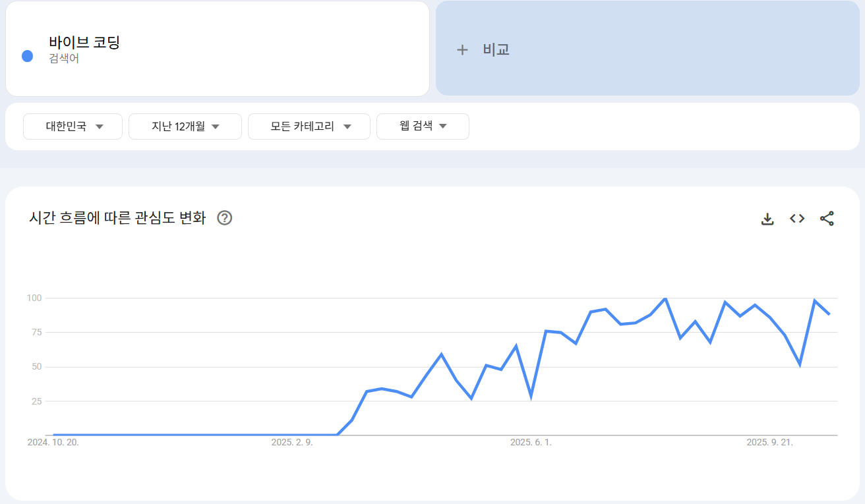Open the 모든 카테고리 category dropdown
Image resolution: width=865 pixels, height=504 pixels.
pos(309,126)
